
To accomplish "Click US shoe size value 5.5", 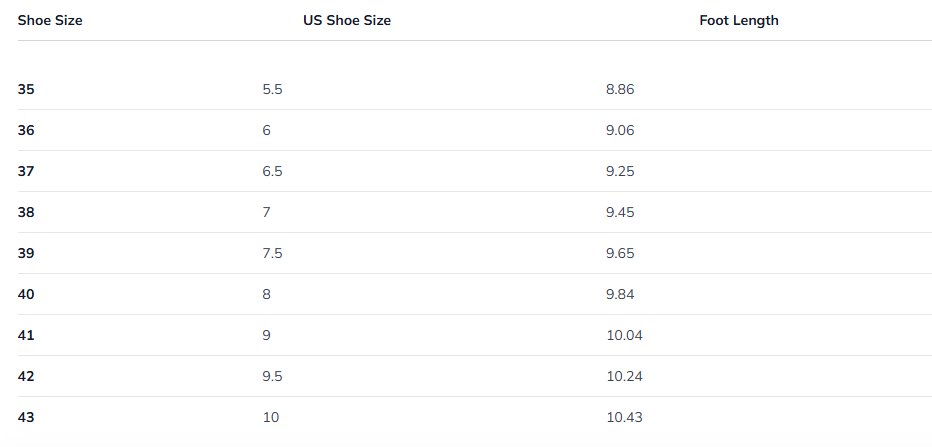I will click(x=272, y=89).
